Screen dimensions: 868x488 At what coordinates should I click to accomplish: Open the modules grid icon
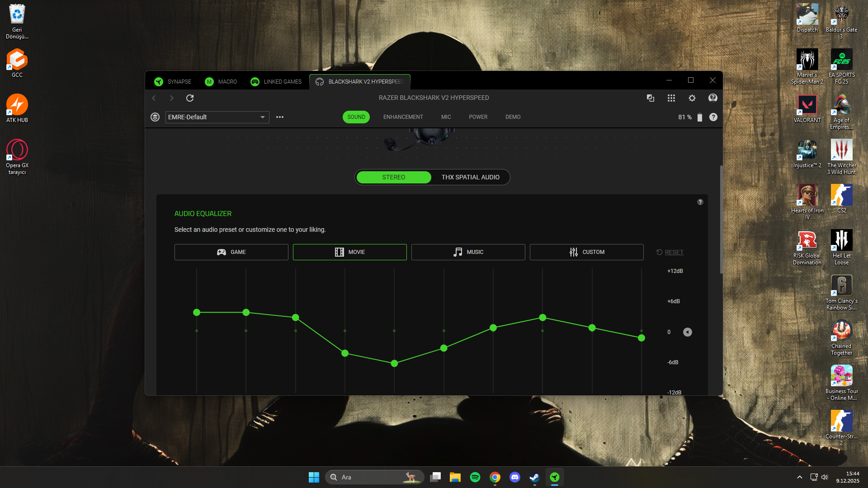(671, 98)
